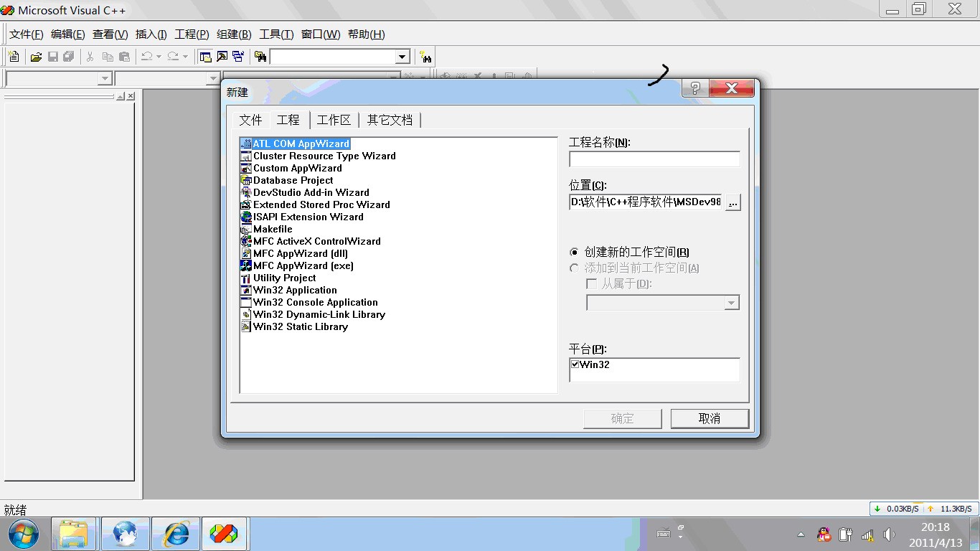Expand the Redo history dropdown arrow
The height and width of the screenshot is (551, 980).
(x=185, y=57)
